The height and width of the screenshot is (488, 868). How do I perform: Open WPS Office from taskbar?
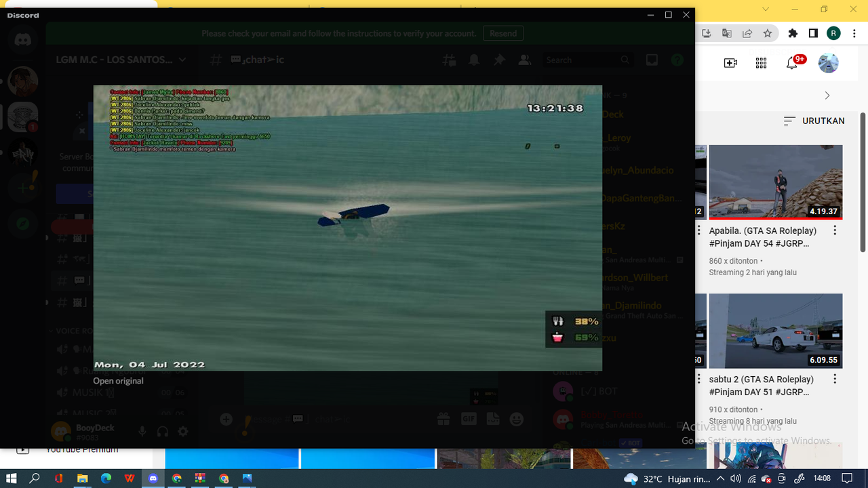tap(130, 479)
